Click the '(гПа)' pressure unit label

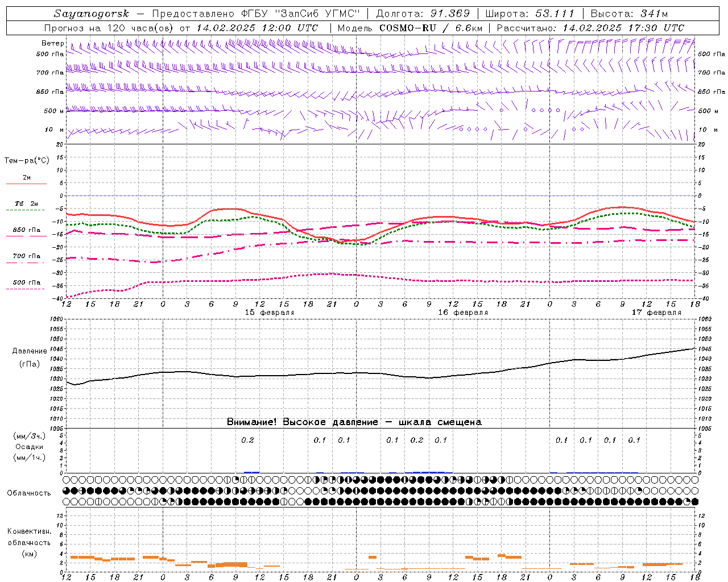click(30, 364)
